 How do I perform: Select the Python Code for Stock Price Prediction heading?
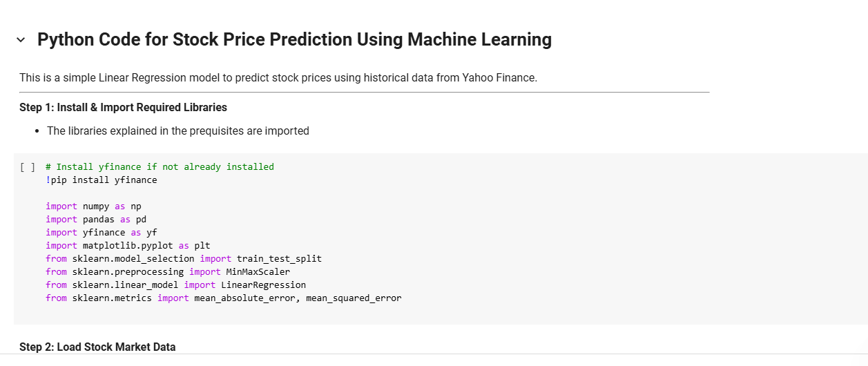coord(294,40)
